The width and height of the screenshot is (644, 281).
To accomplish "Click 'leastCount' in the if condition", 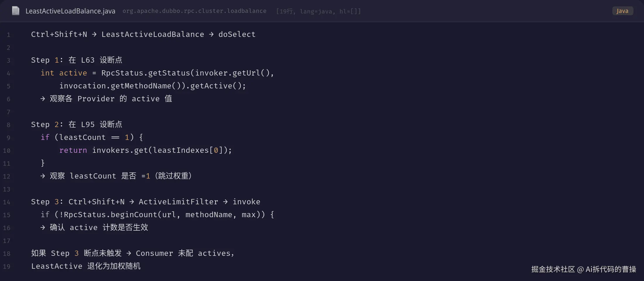I will coord(82,137).
